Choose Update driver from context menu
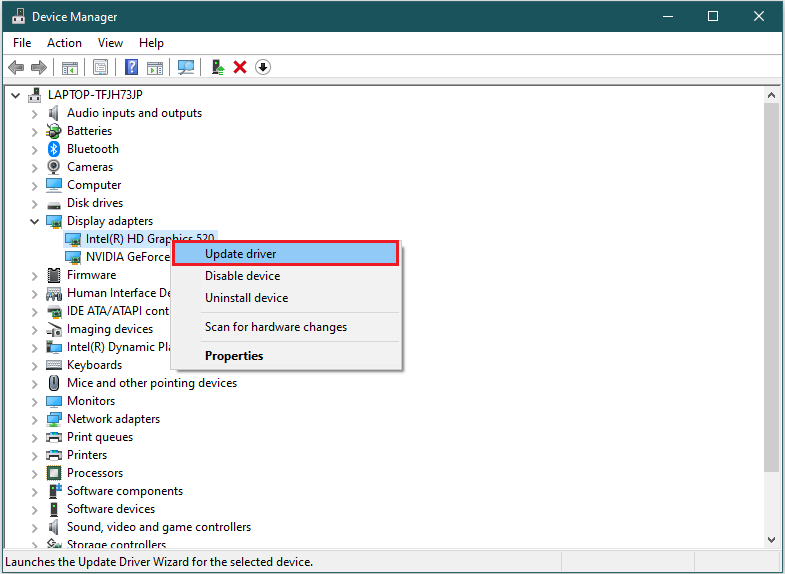 286,254
